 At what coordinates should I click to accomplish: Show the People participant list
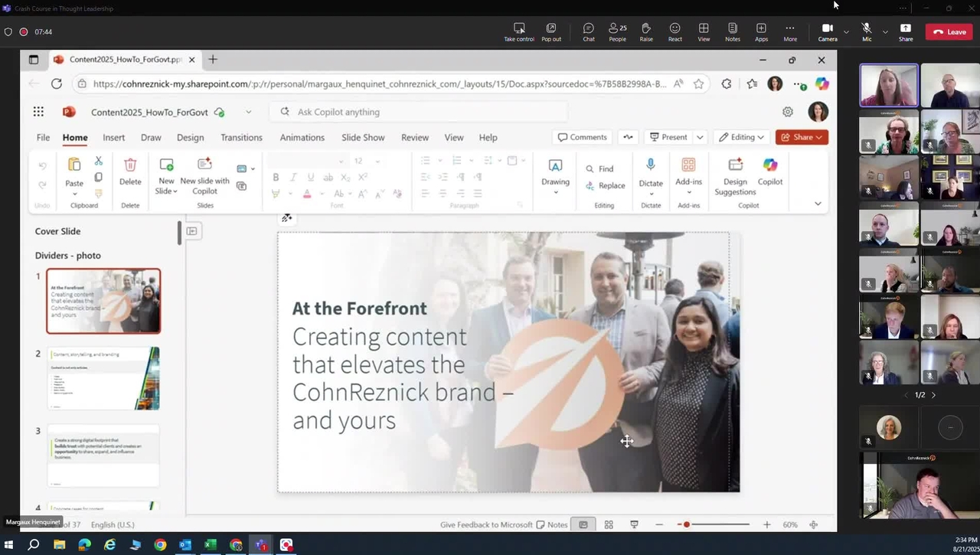pyautogui.click(x=617, y=31)
